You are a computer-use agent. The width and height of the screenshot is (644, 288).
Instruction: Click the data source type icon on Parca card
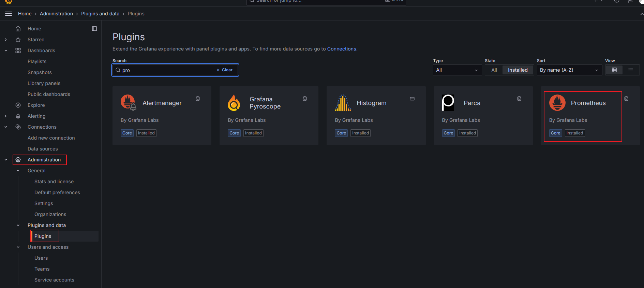[519, 99]
